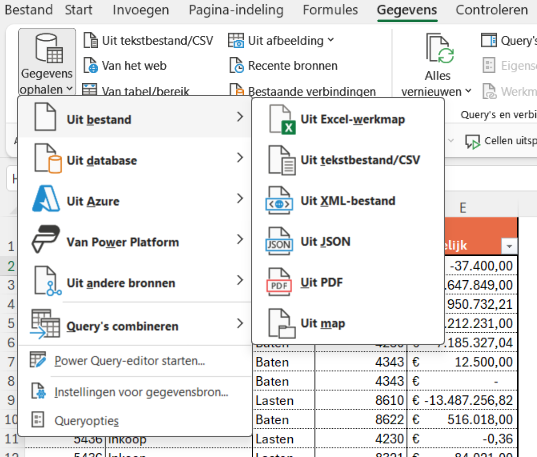Screen dimensions: 537x457
Task: Click the XML file icon in submenu
Action: tap(279, 201)
